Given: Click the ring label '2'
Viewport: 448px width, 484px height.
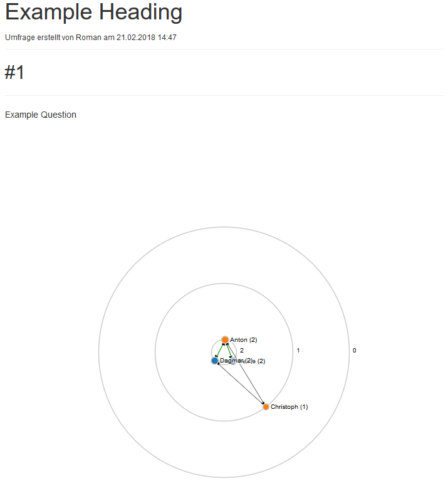Looking at the screenshot, I should (242, 351).
